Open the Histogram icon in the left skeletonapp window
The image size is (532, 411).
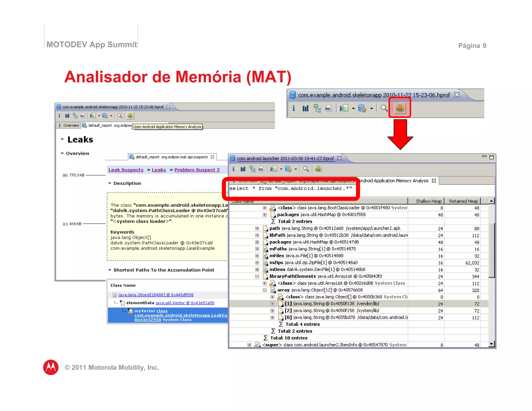click(67, 116)
